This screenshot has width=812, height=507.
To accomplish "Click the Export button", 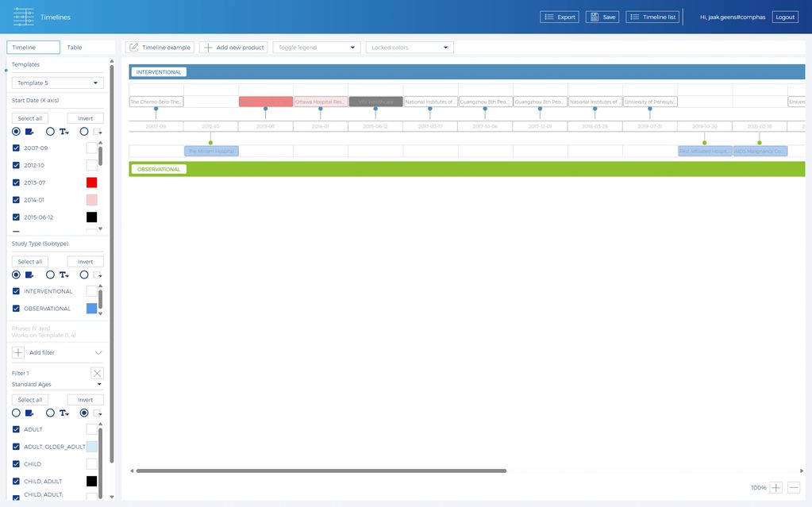I will pos(560,17).
